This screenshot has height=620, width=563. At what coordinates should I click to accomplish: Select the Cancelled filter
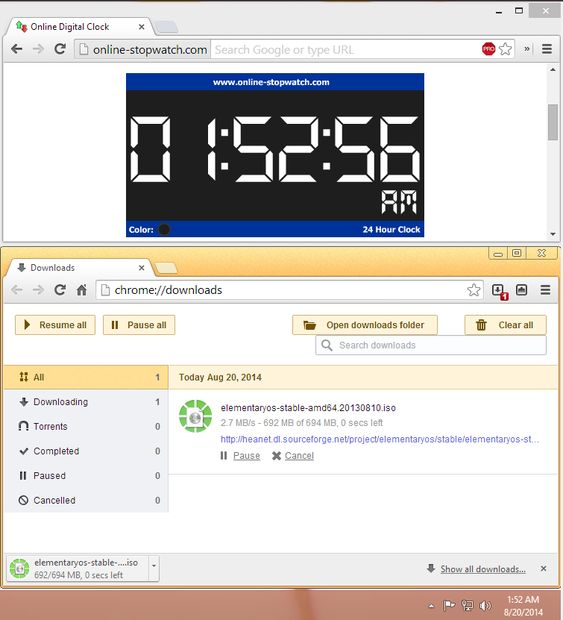(86, 500)
